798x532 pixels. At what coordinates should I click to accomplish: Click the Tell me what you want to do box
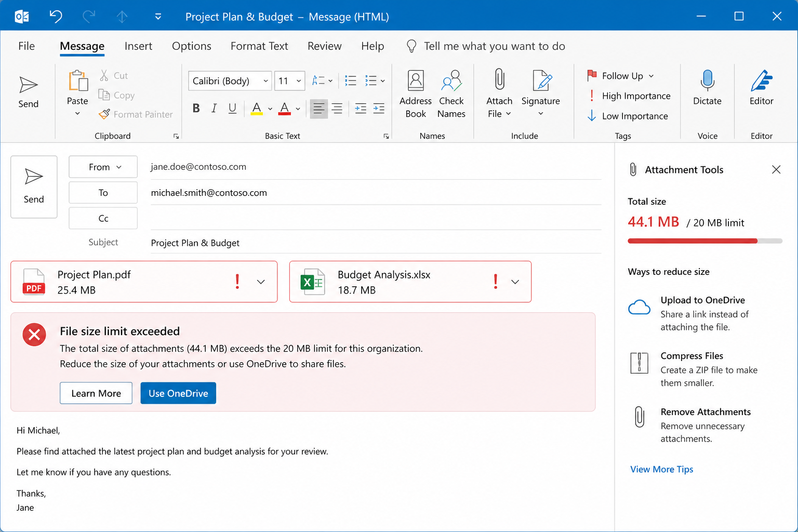tap(494, 46)
